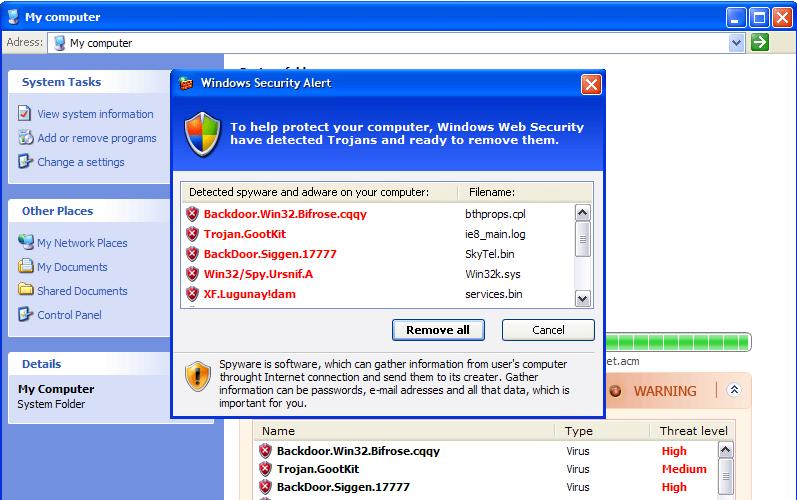The height and width of the screenshot is (500, 797).
Task: Open Change a settings link
Action: pyautogui.click(x=81, y=162)
